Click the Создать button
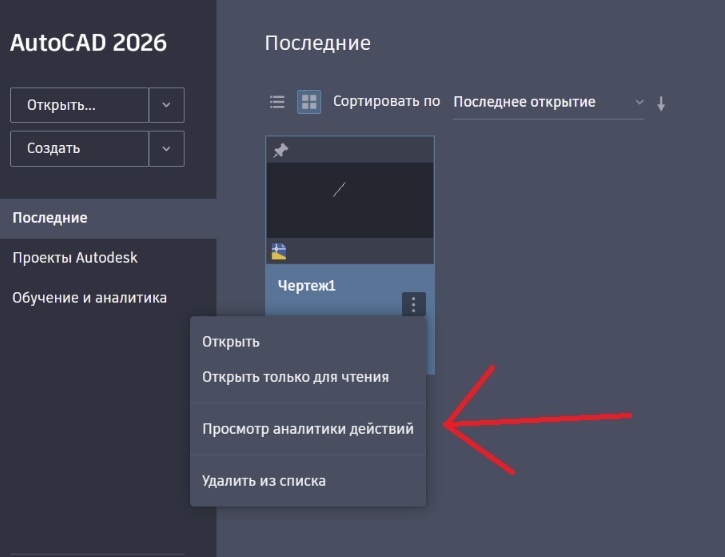The image size is (725, 557). click(79, 148)
